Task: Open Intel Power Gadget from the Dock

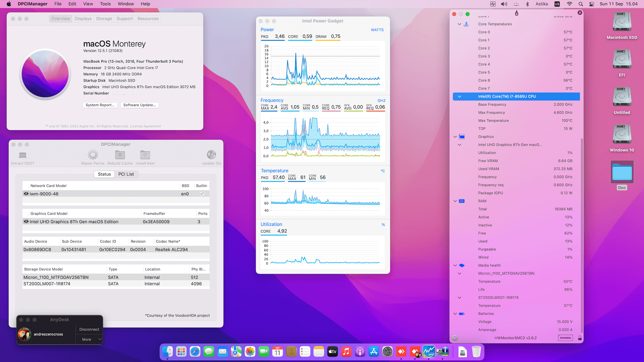Action: (429, 352)
